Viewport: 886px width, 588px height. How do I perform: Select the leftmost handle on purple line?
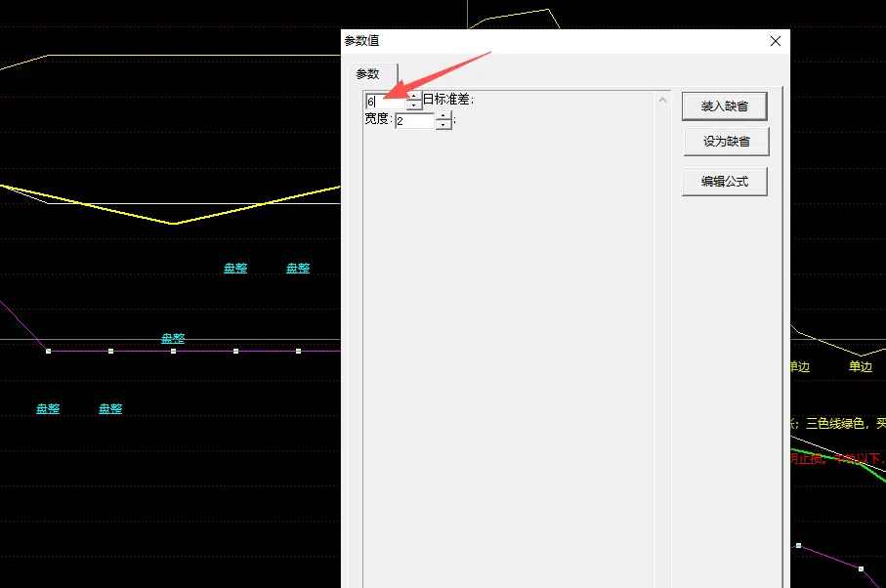48,351
